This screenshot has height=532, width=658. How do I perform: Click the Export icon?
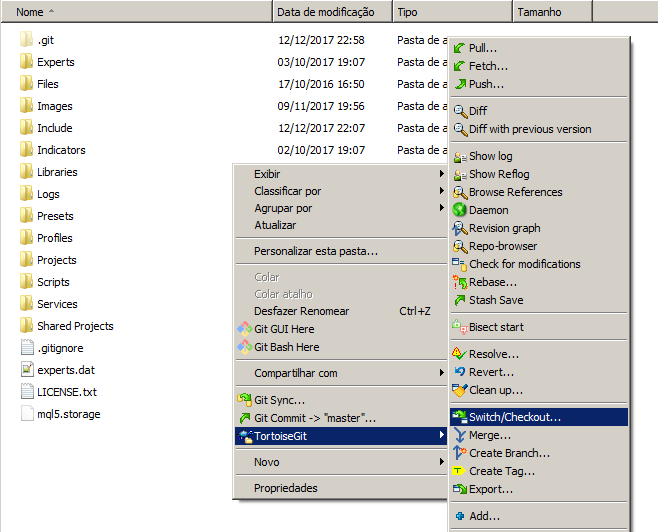pos(460,489)
